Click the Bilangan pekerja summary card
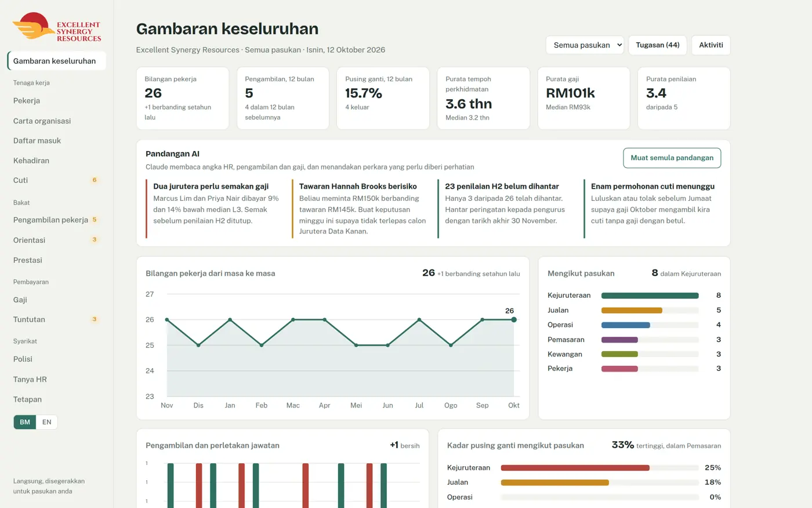The width and height of the screenshot is (812, 508). 183,98
